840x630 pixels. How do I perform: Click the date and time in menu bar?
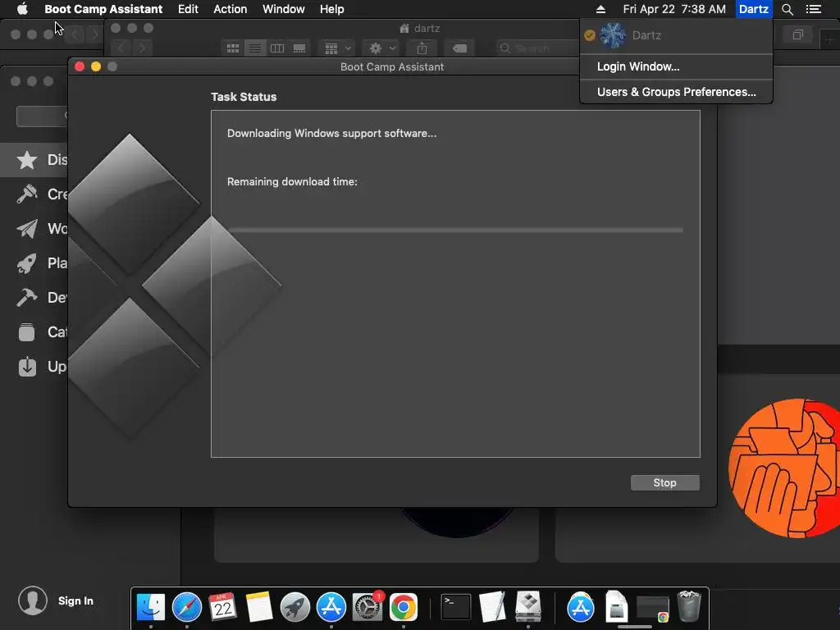click(x=674, y=9)
